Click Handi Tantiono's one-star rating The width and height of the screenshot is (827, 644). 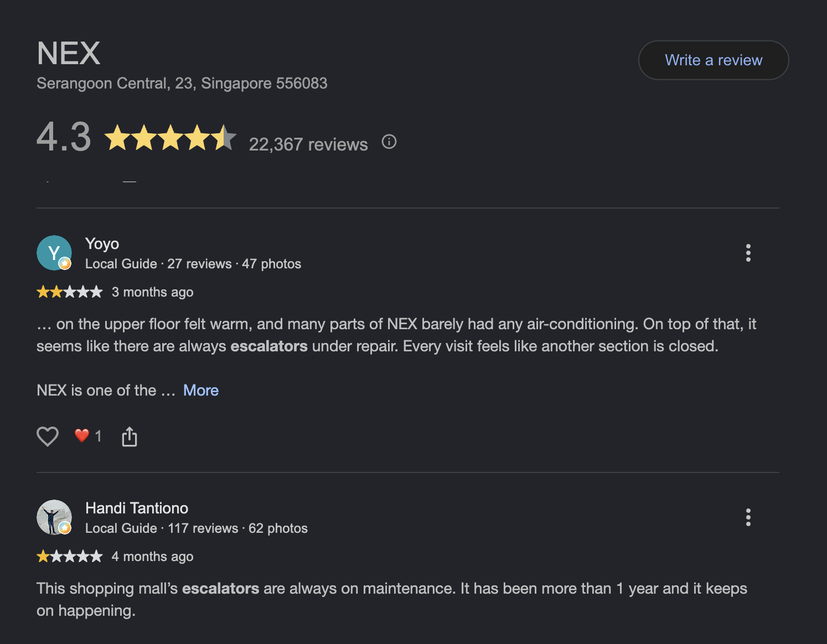coord(70,556)
